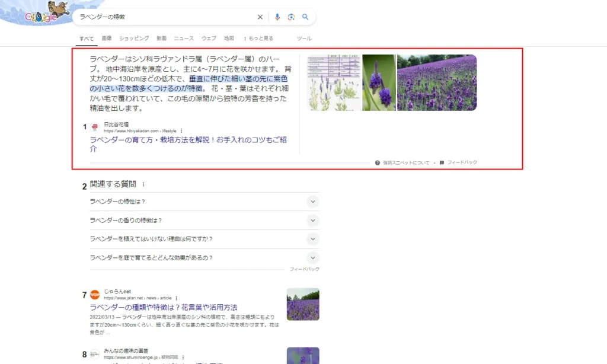Click the Google doodle logo
607x364 pixels.
45,14
